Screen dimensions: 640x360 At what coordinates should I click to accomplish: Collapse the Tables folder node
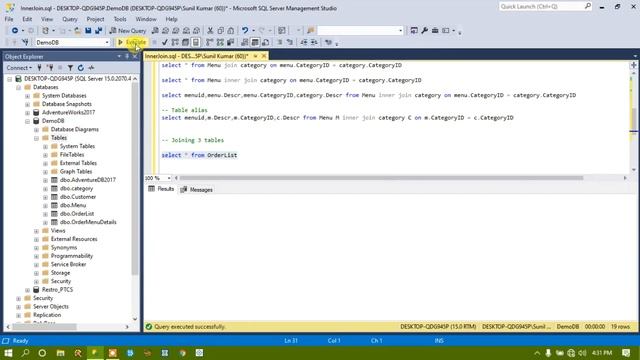click(x=36, y=138)
